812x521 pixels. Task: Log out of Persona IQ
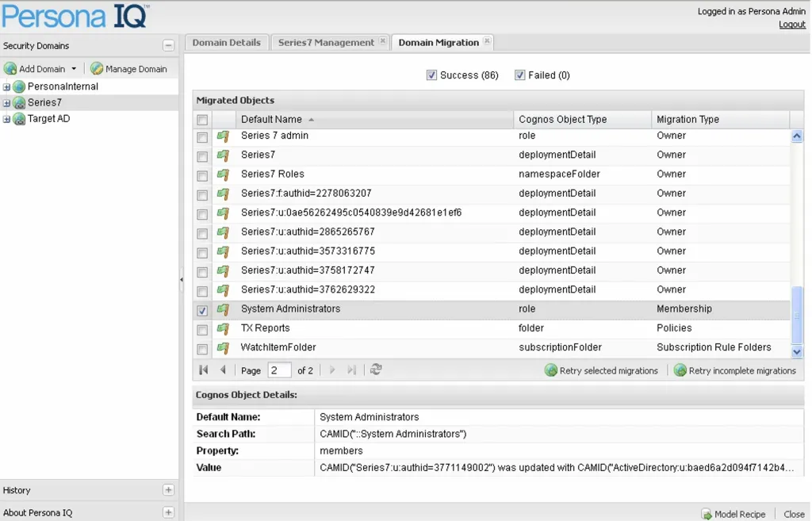(792, 25)
